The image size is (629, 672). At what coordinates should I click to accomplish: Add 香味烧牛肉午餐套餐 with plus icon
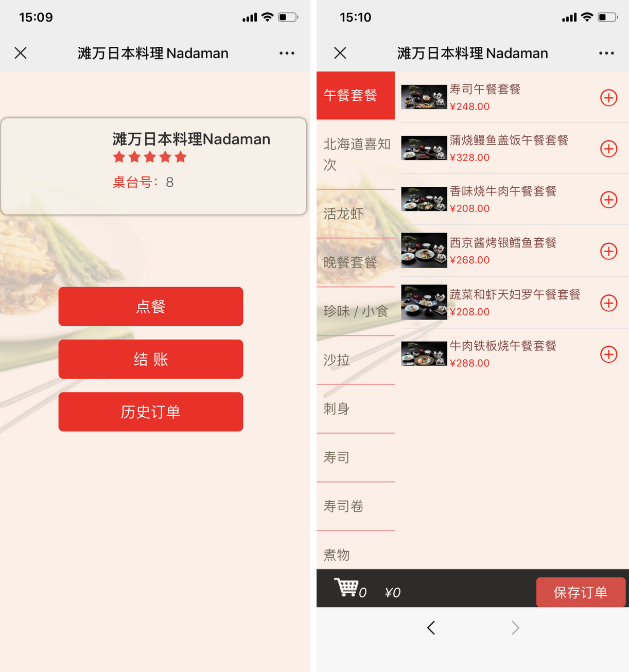click(x=609, y=200)
